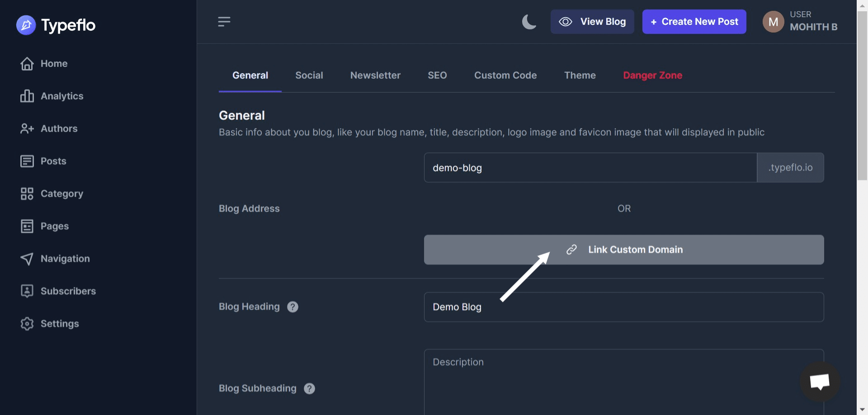Click the Blog Subheading help icon
868x415 pixels.
coord(309,388)
